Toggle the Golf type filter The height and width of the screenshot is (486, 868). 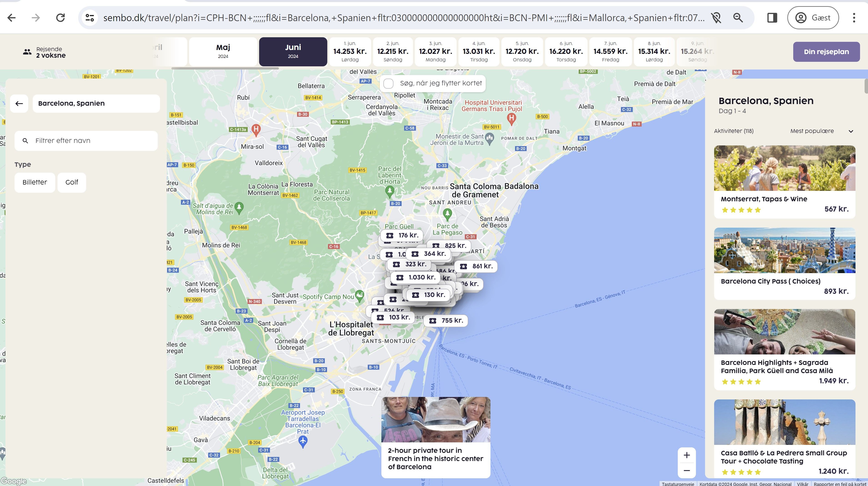72,182
